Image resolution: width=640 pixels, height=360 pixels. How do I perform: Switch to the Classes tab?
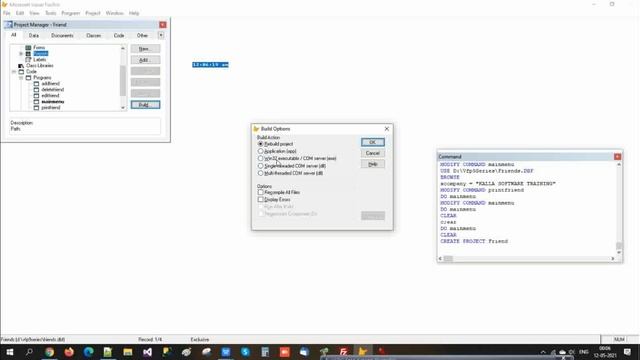(x=93, y=36)
